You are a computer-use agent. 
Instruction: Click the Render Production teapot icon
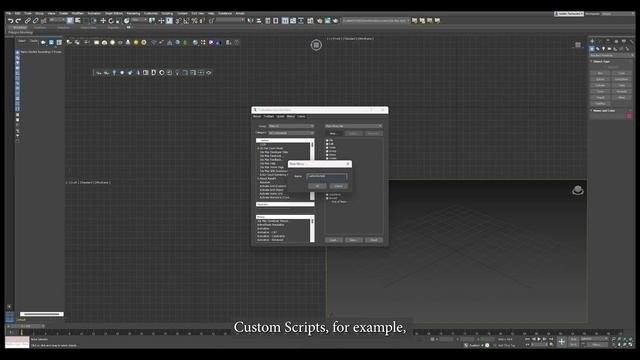click(x=336, y=20)
